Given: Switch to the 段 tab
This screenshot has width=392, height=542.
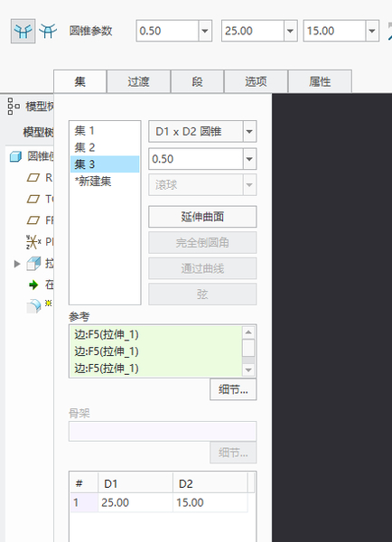Looking at the screenshot, I should 198,81.
